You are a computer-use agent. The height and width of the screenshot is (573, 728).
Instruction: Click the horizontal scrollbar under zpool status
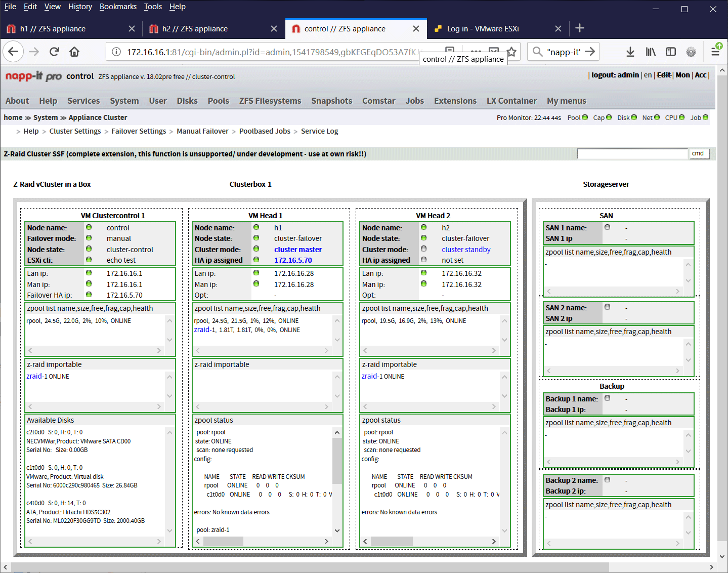(223, 541)
